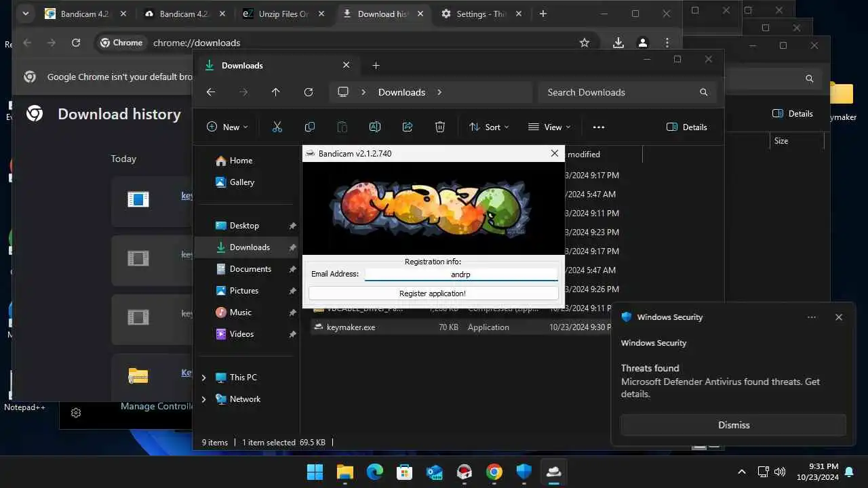Open Microsoft Store from the taskbar
Image resolution: width=868 pixels, height=488 pixels.
click(405, 472)
